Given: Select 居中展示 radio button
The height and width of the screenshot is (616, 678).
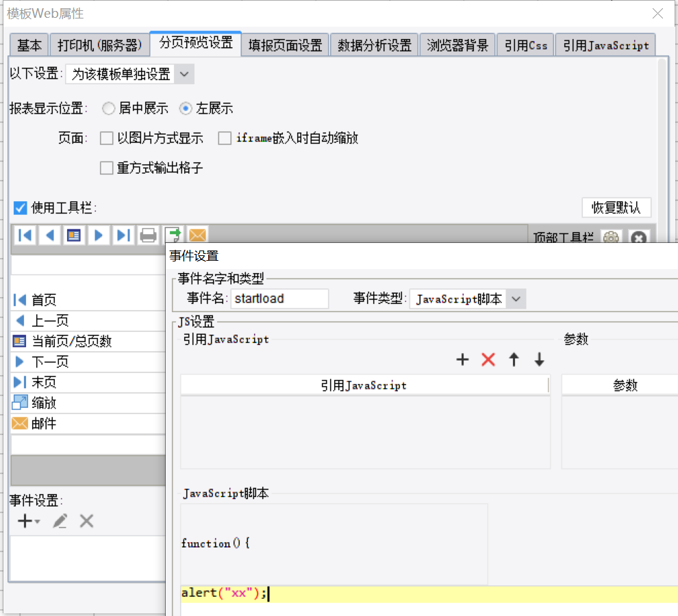Looking at the screenshot, I should 108,108.
